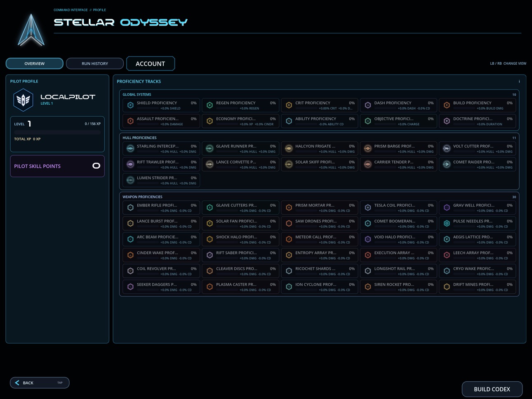
Task: Select the Leech Array proficiency card
Action: click(478, 255)
